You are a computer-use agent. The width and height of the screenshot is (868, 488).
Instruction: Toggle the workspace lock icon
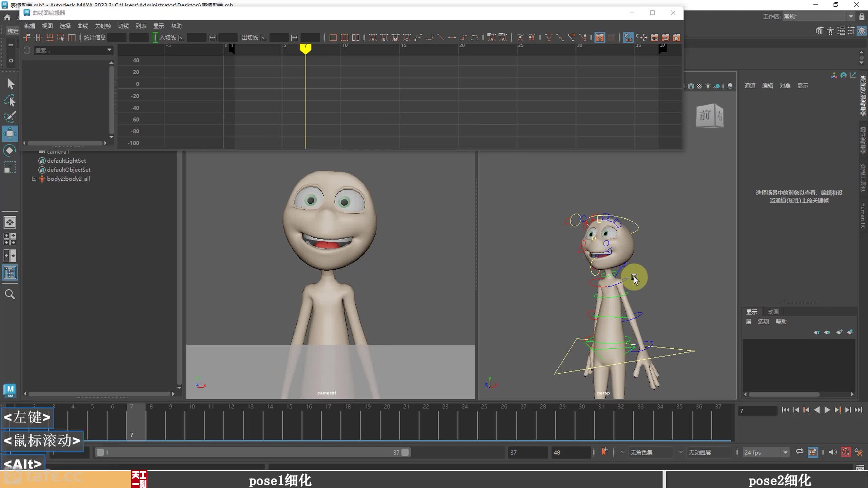862,16
